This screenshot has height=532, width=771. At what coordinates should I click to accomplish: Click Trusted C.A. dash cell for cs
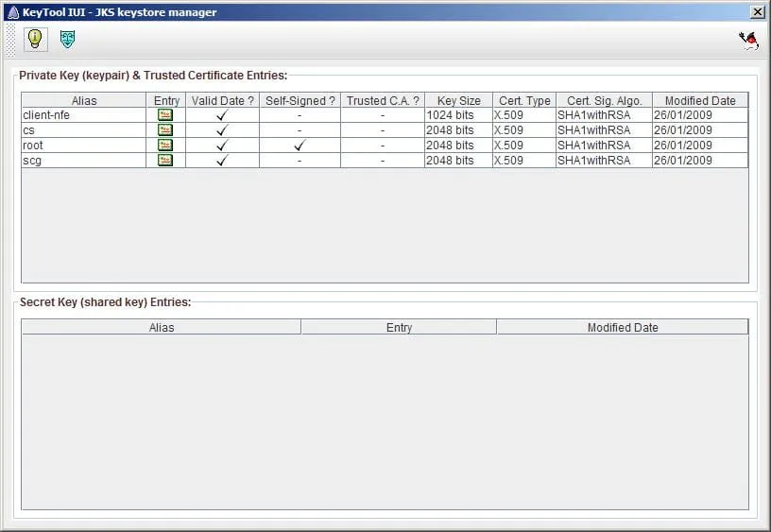point(383,130)
